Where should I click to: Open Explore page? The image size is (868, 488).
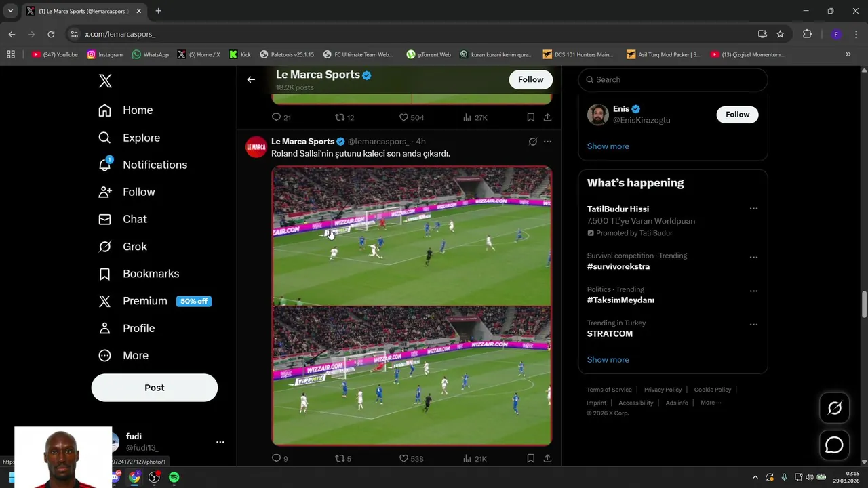[129, 138]
